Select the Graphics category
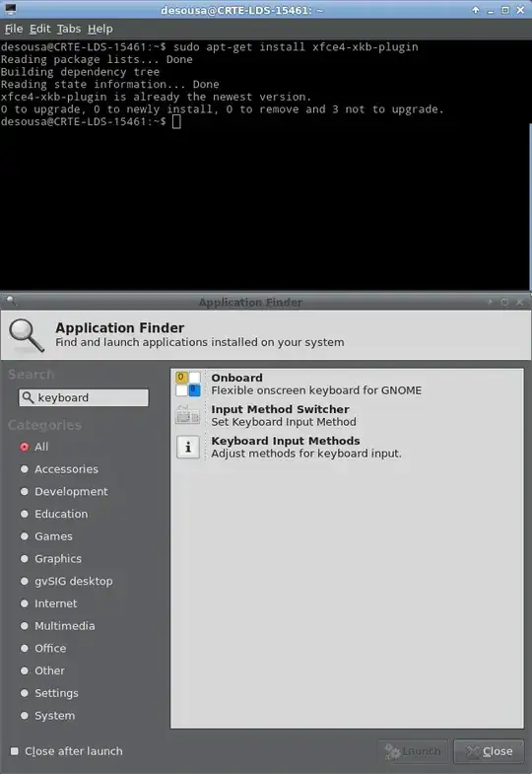Screen dimensions: 532x774 tap(51, 559)
